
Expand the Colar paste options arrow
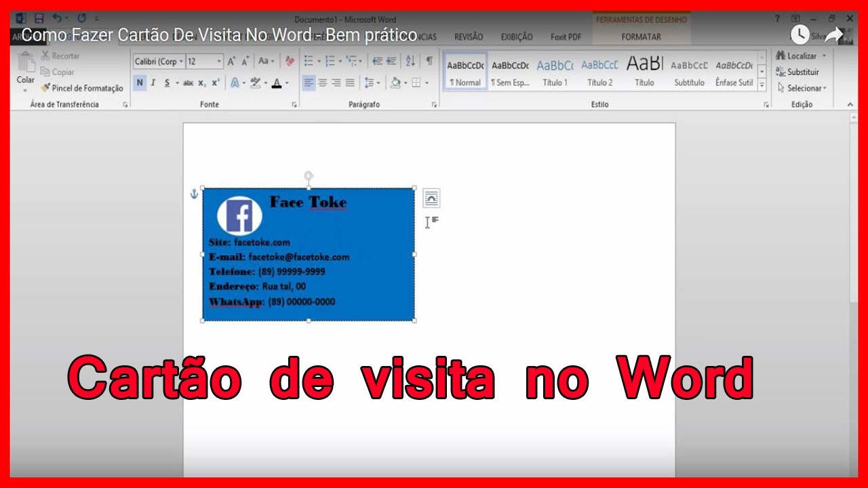coord(25,89)
